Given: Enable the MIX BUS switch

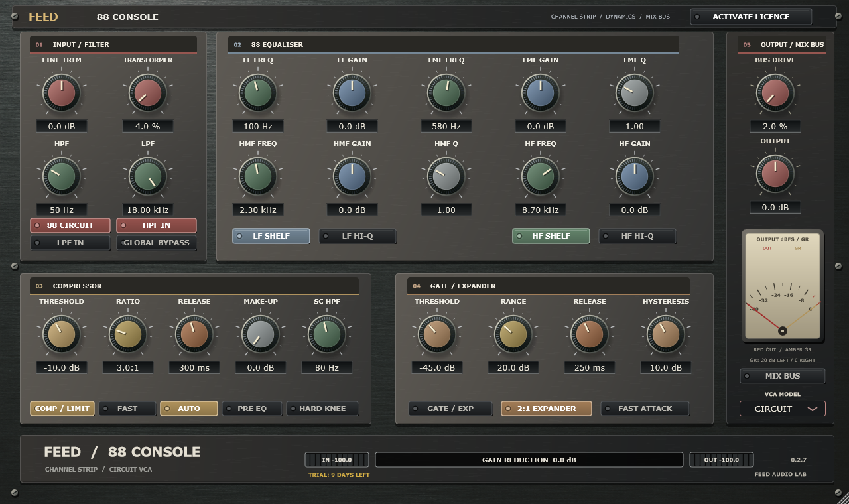Looking at the screenshot, I should click(783, 376).
